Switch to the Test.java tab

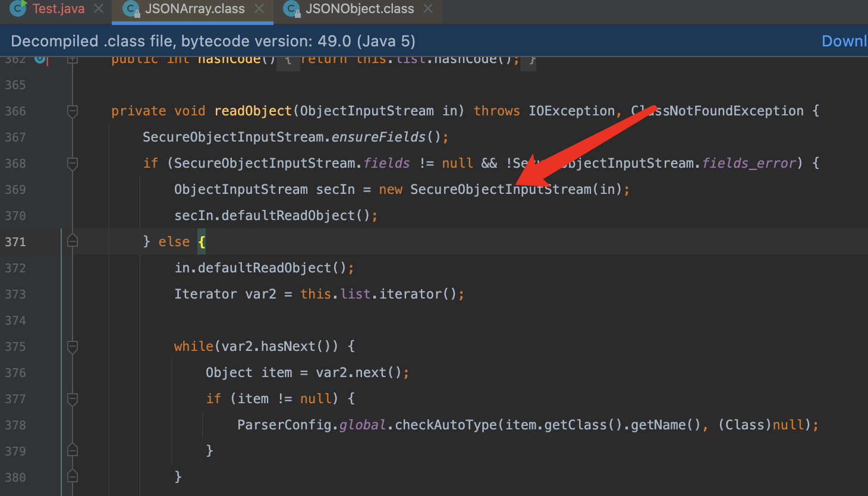(x=58, y=9)
